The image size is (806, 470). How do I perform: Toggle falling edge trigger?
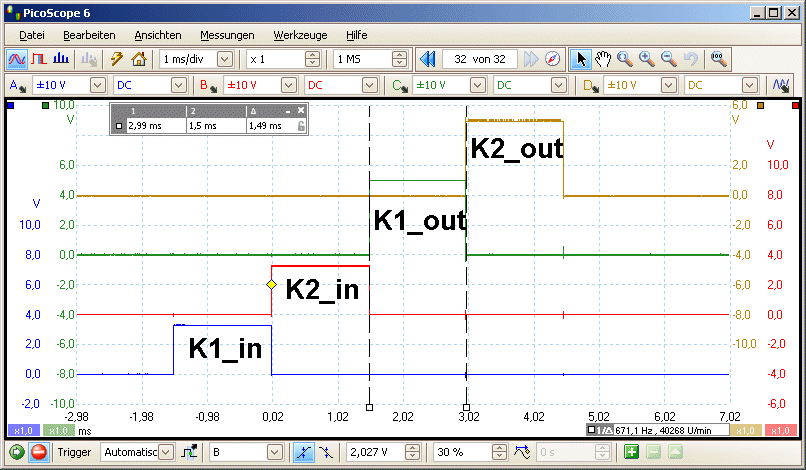326,452
